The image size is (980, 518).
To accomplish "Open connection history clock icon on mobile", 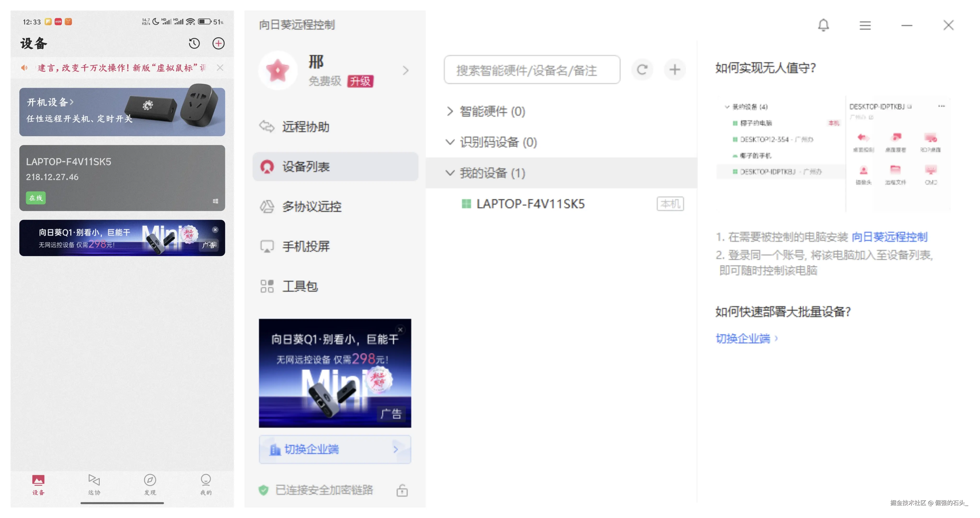I will (194, 43).
